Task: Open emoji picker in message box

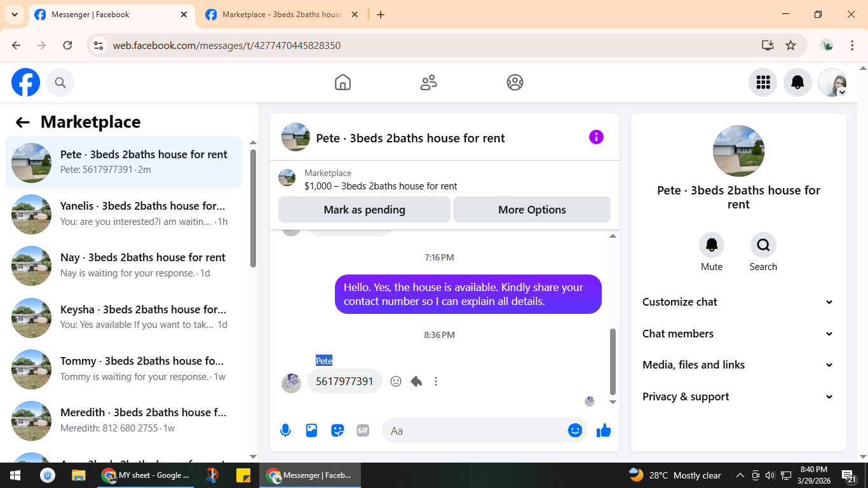Action: (x=575, y=431)
